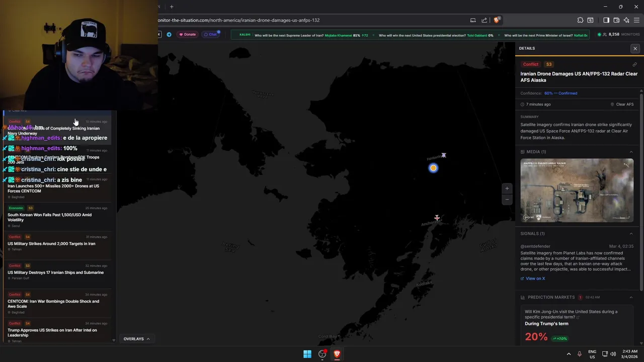Viewport: 644px width, 362px height.
Task: Click the details panel scrollbar
Action: pyautogui.click(x=641, y=193)
